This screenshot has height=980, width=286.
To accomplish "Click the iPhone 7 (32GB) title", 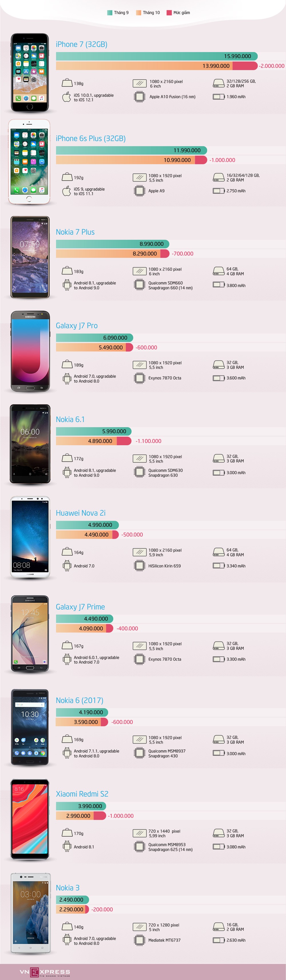I will coord(82,44).
